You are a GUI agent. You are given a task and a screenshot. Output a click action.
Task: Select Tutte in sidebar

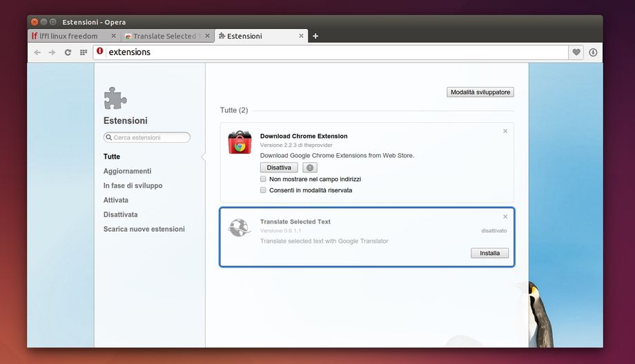112,156
